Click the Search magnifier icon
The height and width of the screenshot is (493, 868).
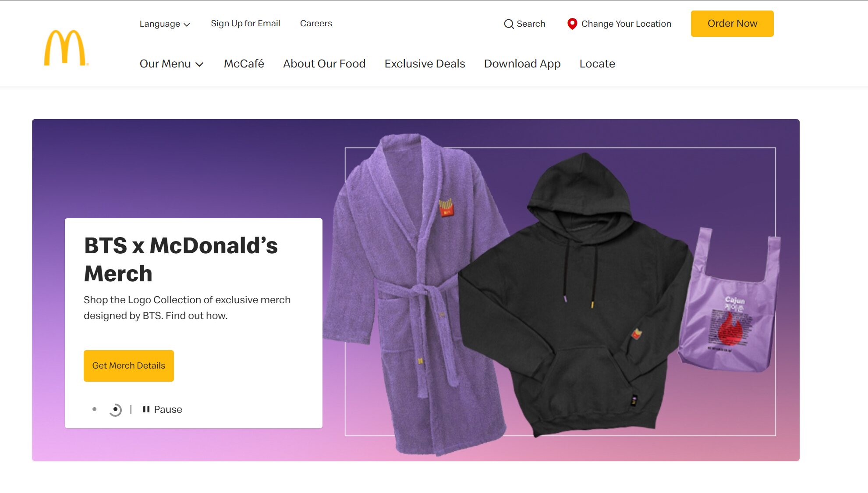point(509,24)
